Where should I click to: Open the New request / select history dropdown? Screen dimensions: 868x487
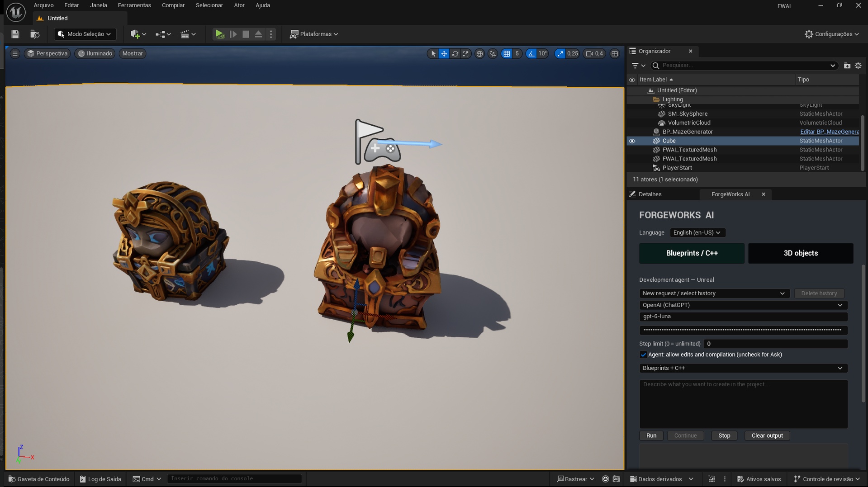714,293
